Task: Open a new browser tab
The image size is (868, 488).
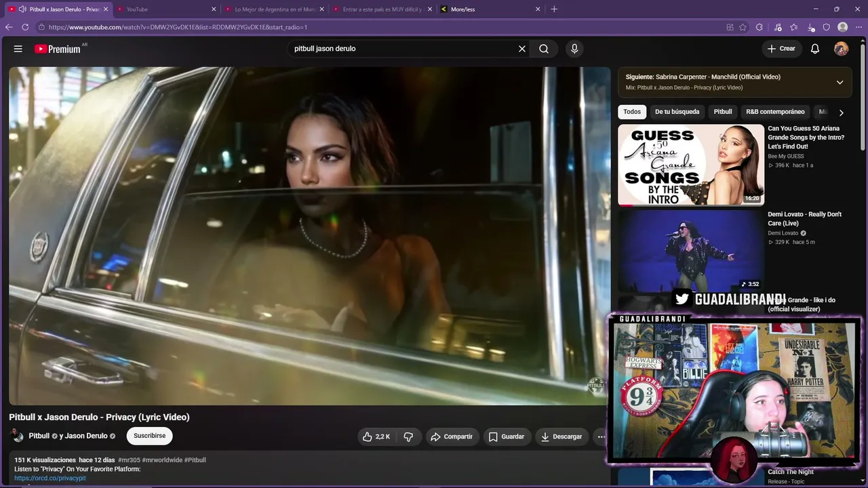Action: pyautogui.click(x=554, y=9)
